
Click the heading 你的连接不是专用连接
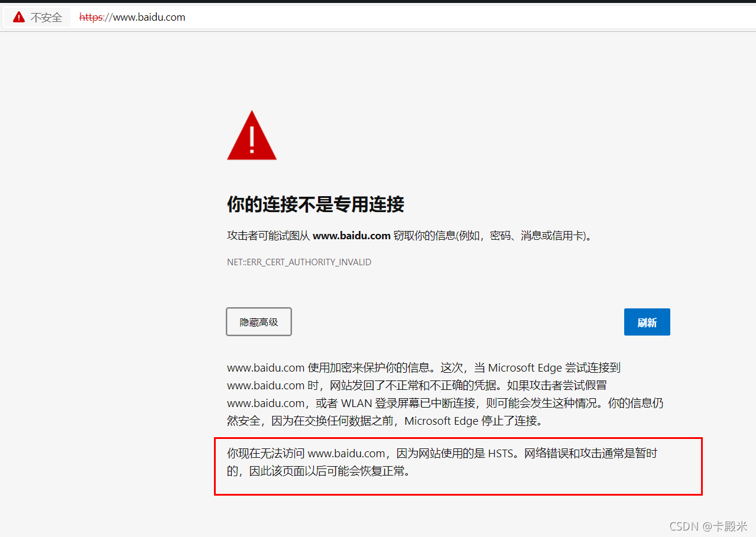[316, 204]
